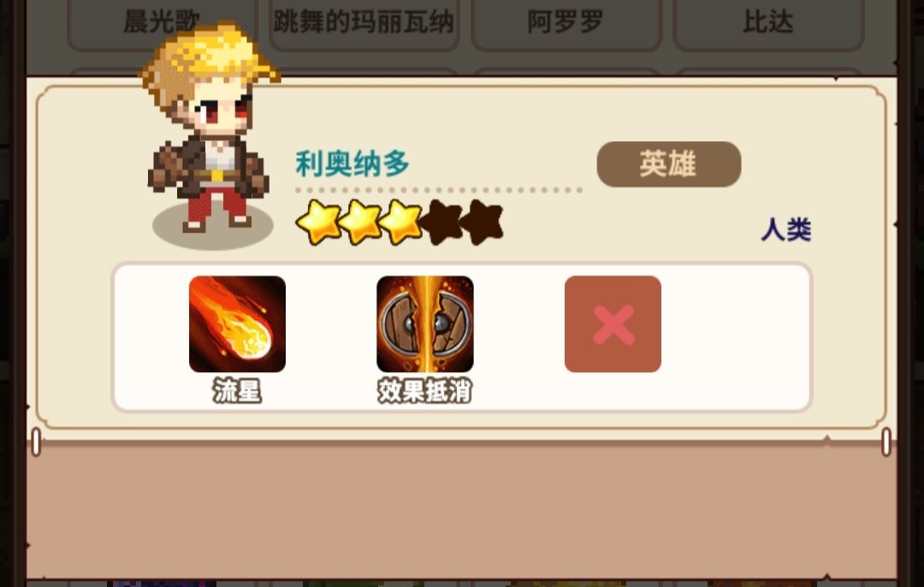Click the second gold star
This screenshot has height=587, width=924.
click(x=361, y=222)
